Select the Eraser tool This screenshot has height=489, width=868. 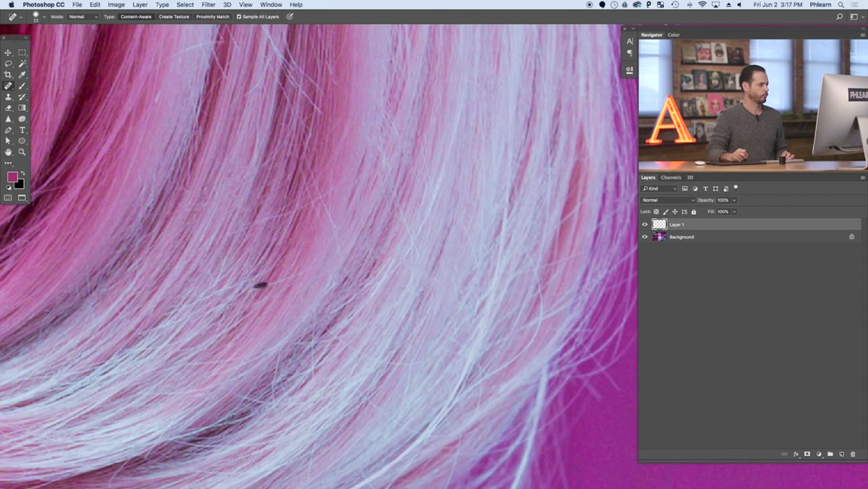point(9,108)
